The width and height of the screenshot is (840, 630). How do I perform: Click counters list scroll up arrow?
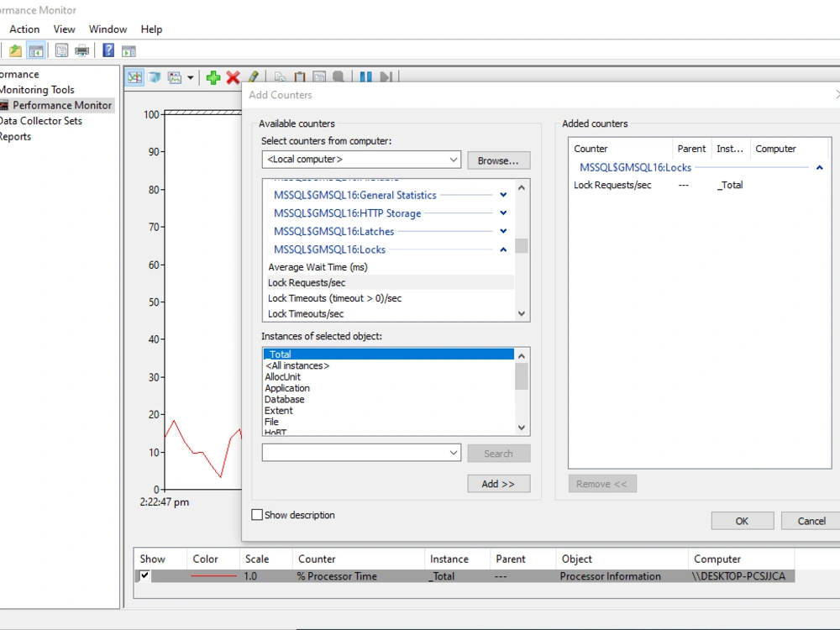522,187
